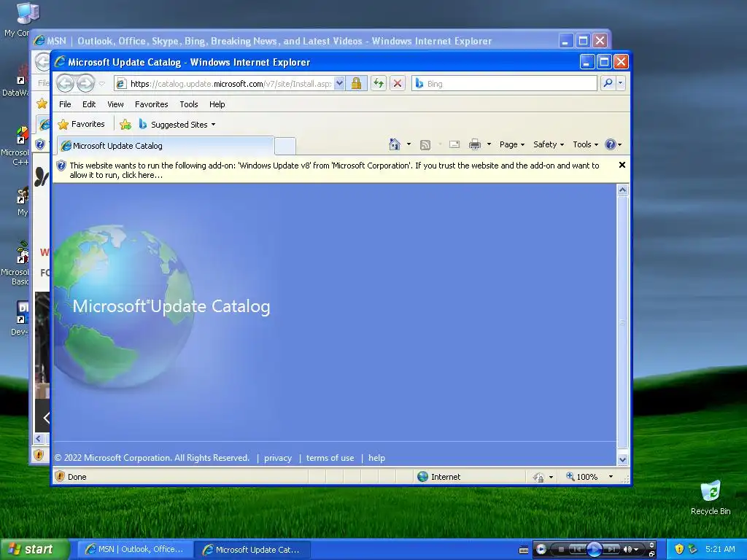This screenshot has height=560, width=747.
Task: Click the Read Mail envelope icon
Action: click(x=454, y=144)
